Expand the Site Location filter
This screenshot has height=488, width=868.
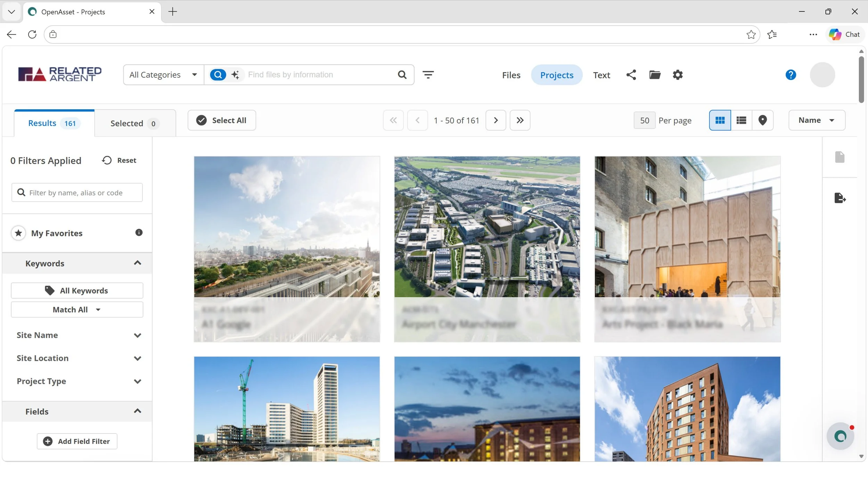coord(78,358)
